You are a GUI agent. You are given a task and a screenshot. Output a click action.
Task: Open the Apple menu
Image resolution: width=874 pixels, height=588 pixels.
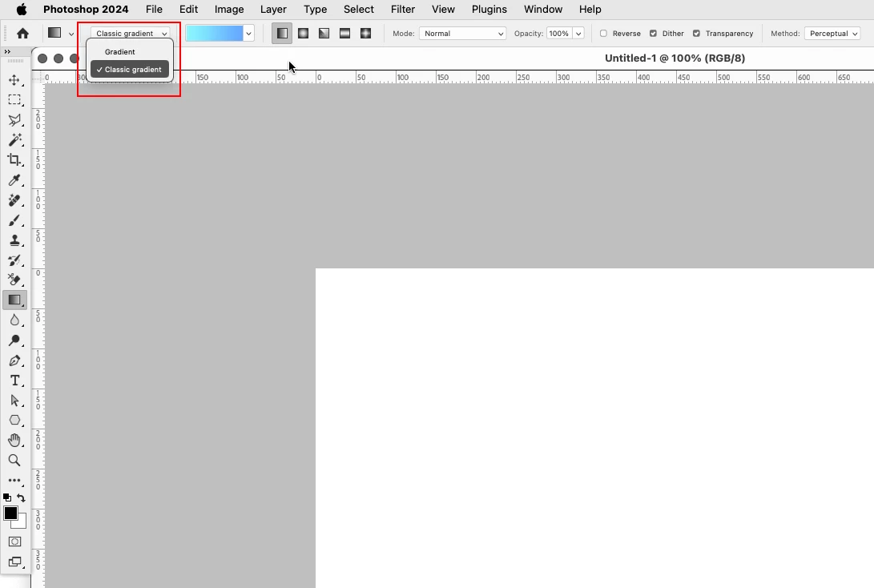click(21, 9)
